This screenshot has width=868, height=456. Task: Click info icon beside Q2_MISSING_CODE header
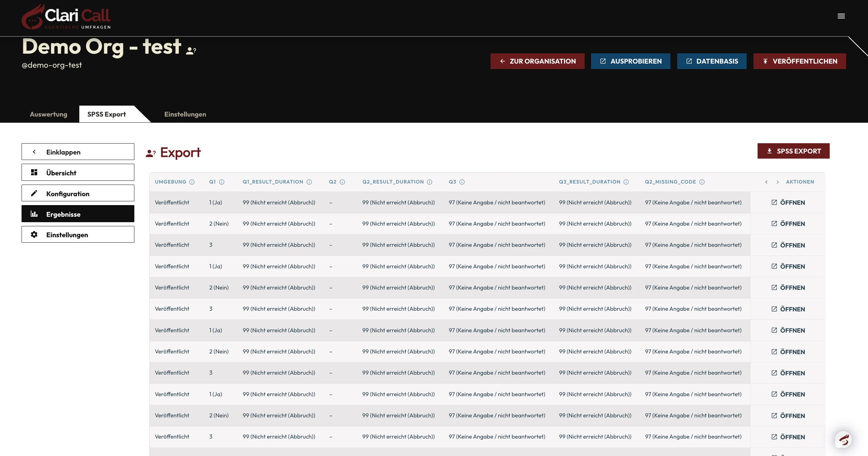coord(702,182)
